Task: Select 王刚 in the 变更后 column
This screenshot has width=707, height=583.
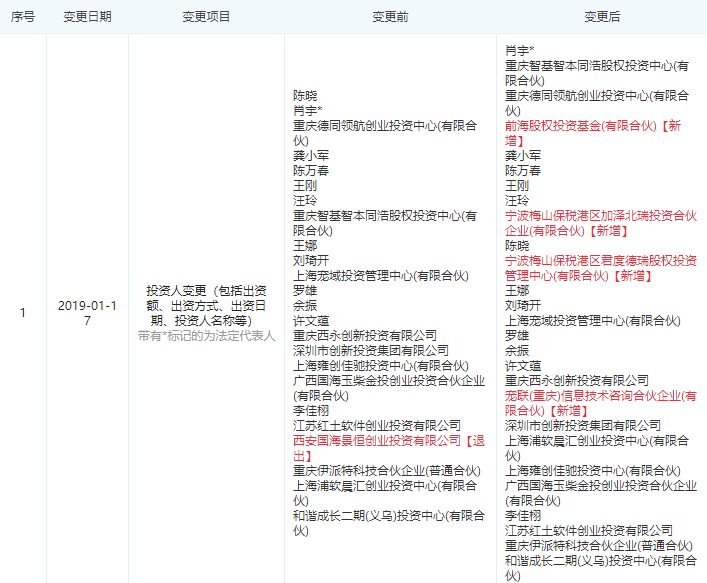Action: (517, 185)
